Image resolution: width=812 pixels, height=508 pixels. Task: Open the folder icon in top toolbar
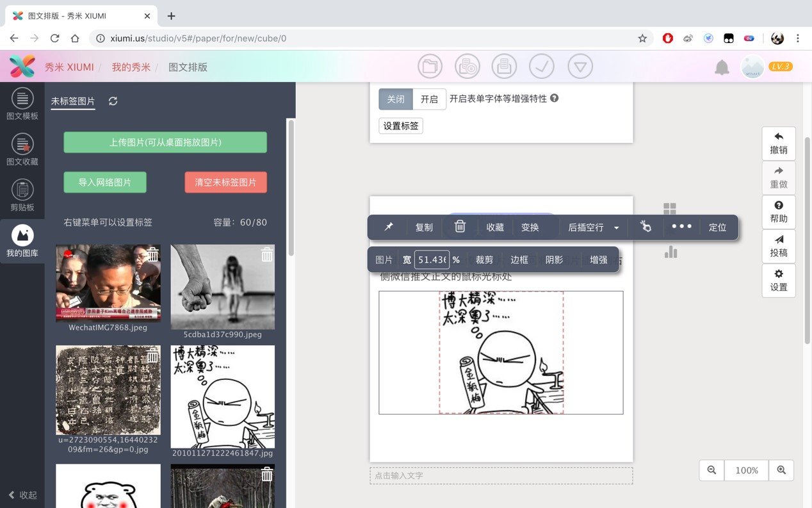coord(430,67)
